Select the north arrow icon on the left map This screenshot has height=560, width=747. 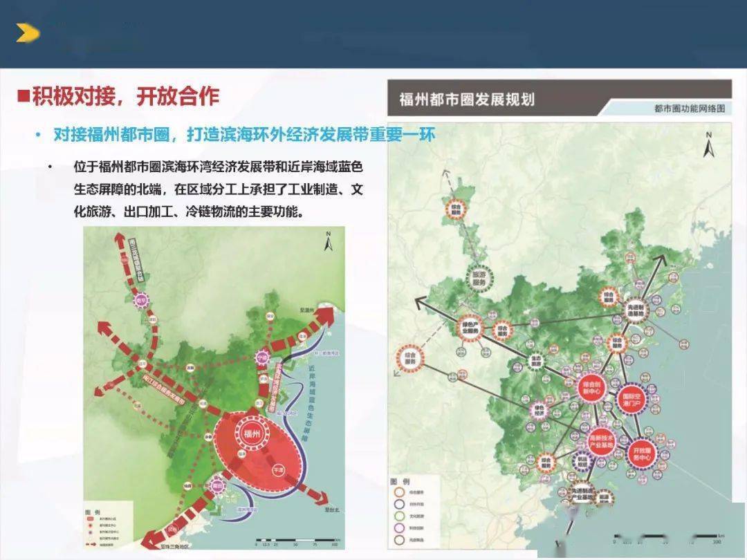tap(329, 239)
